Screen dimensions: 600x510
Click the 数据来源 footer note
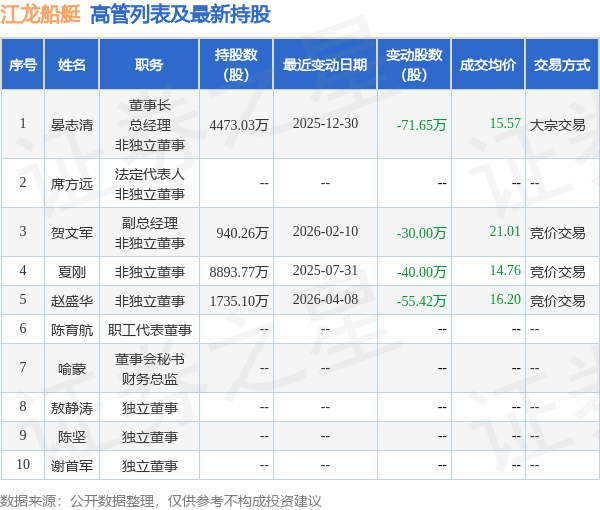tap(160, 501)
